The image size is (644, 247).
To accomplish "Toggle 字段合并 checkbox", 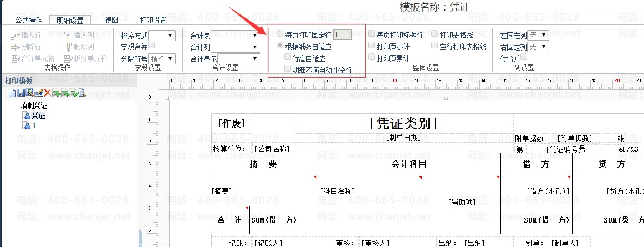I will pos(151,45).
